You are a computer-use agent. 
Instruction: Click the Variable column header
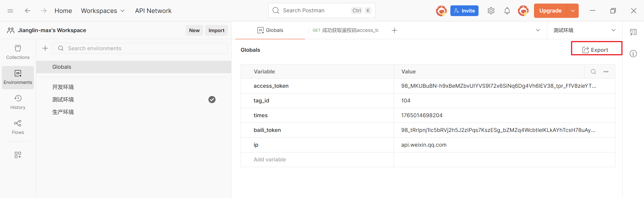coord(264,72)
